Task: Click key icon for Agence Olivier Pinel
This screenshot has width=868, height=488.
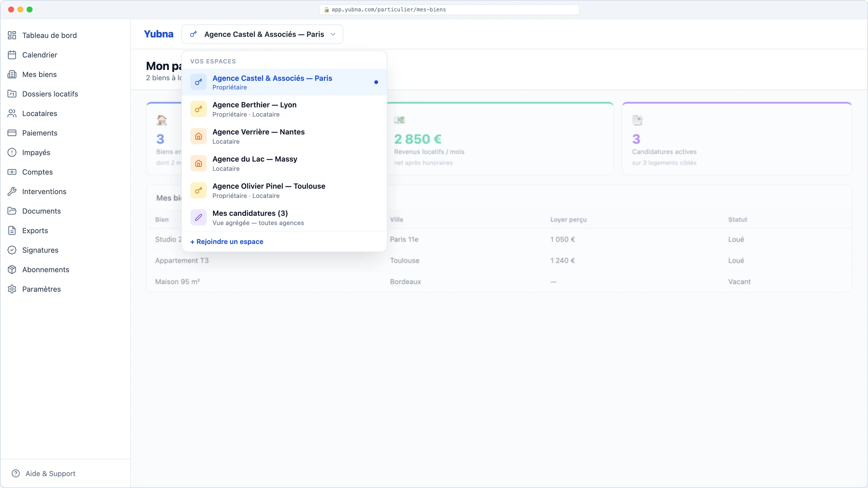Action: click(199, 191)
